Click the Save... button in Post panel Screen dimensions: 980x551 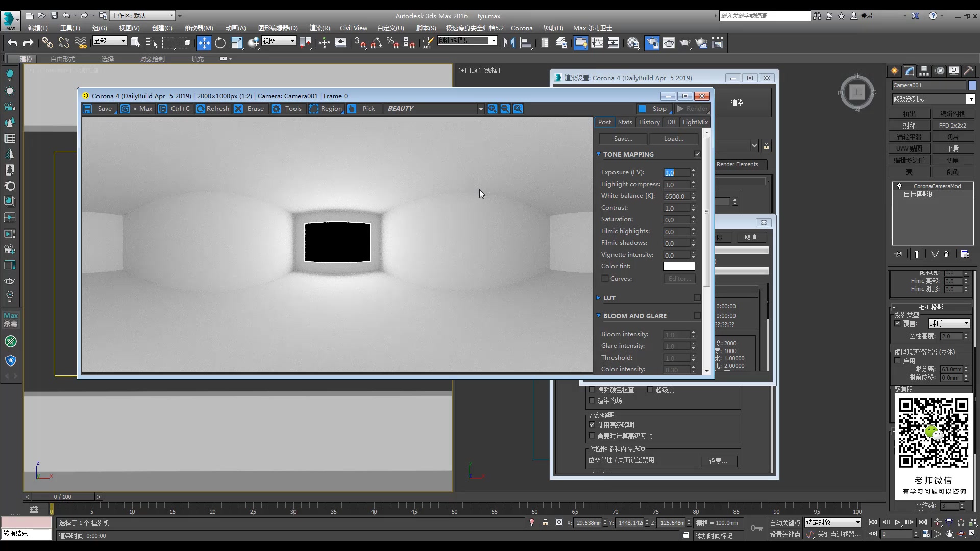(622, 138)
